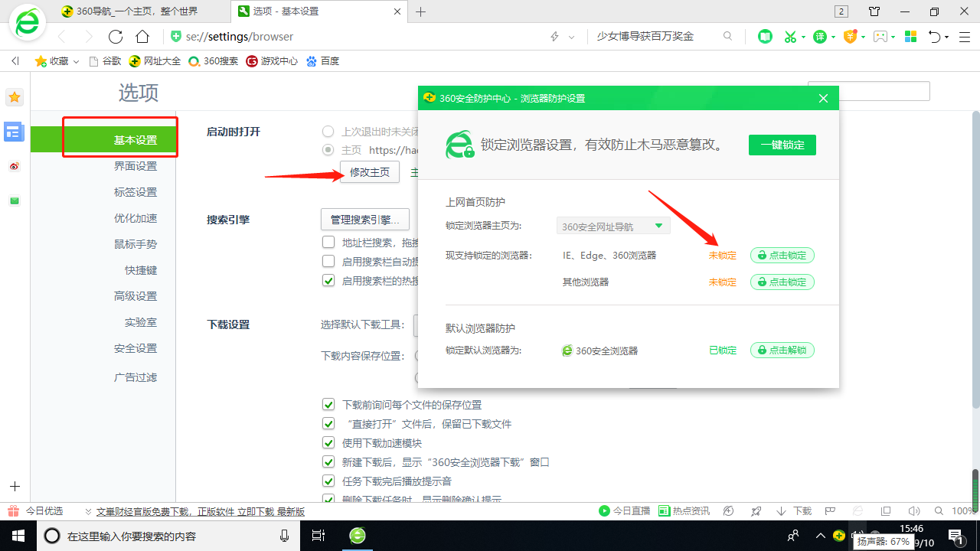The image size is (980, 551).
Task: Click 点击解锁 next to 已锁定
Action: coord(782,350)
